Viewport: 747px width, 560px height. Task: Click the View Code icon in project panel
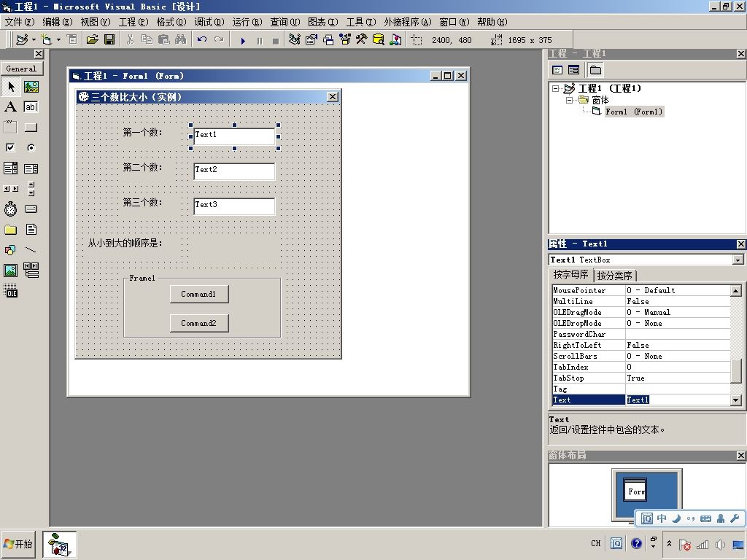(x=557, y=70)
